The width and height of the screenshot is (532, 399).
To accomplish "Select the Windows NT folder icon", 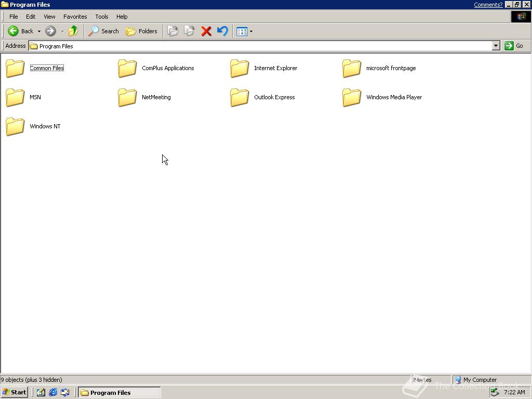I will coord(15,127).
